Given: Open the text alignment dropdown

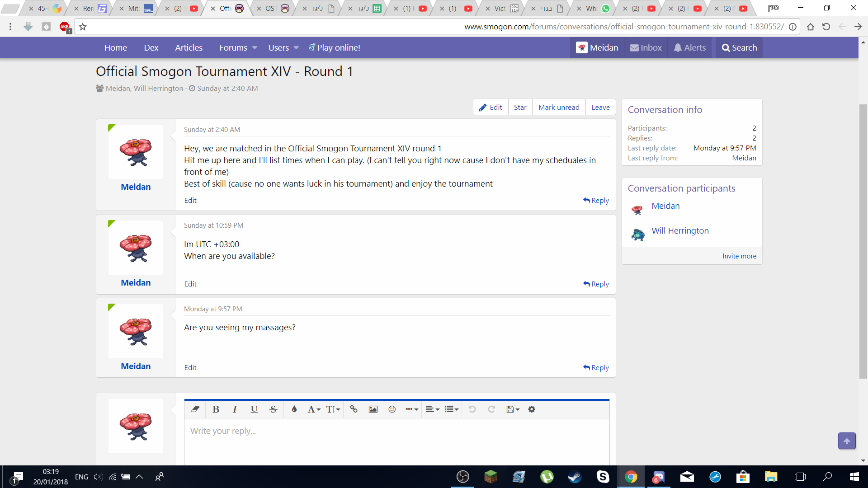Looking at the screenshot, I should pos(432,409).
